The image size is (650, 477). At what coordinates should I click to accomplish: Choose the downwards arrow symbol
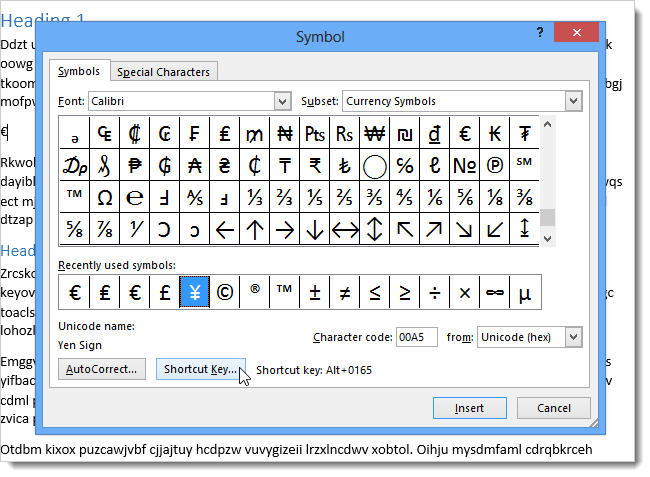[x=315, y=229]
